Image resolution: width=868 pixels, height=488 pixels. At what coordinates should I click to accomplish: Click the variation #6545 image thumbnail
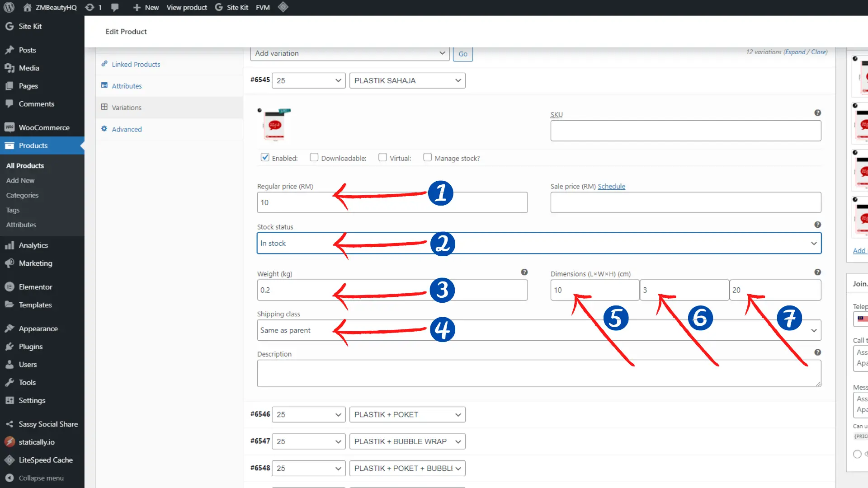click(275, 124)
